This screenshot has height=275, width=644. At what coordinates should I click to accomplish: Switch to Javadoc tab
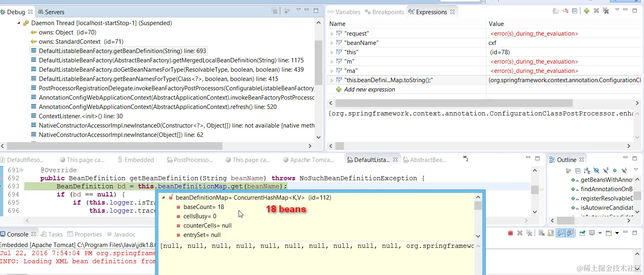(121, 234)
